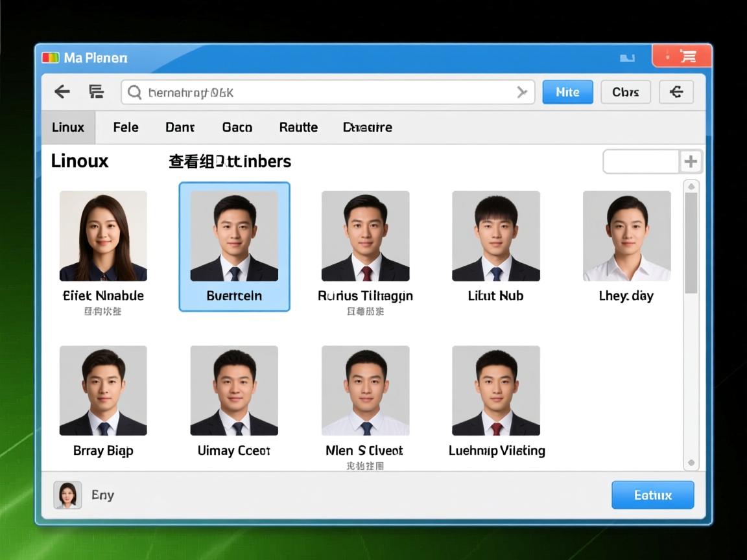The image size is (747, 560).
Task: Click the toolbar icon right of Cbrs
Action: [x=676, y=92]
